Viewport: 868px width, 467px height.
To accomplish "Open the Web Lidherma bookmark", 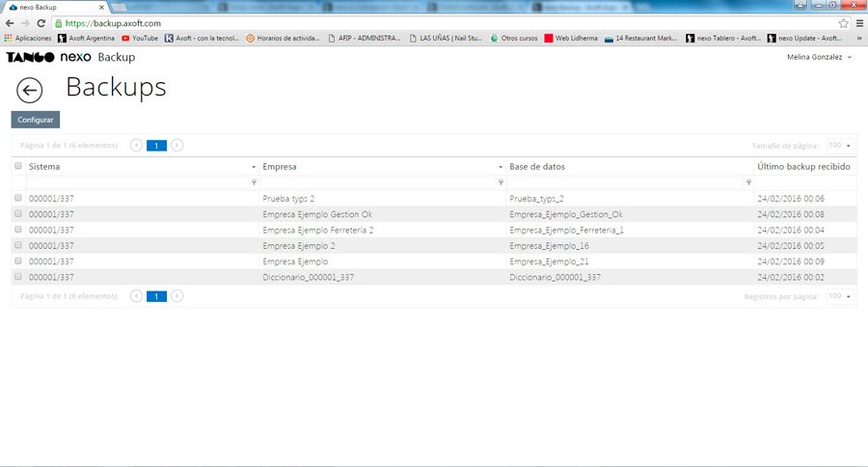I will [571, 39].
